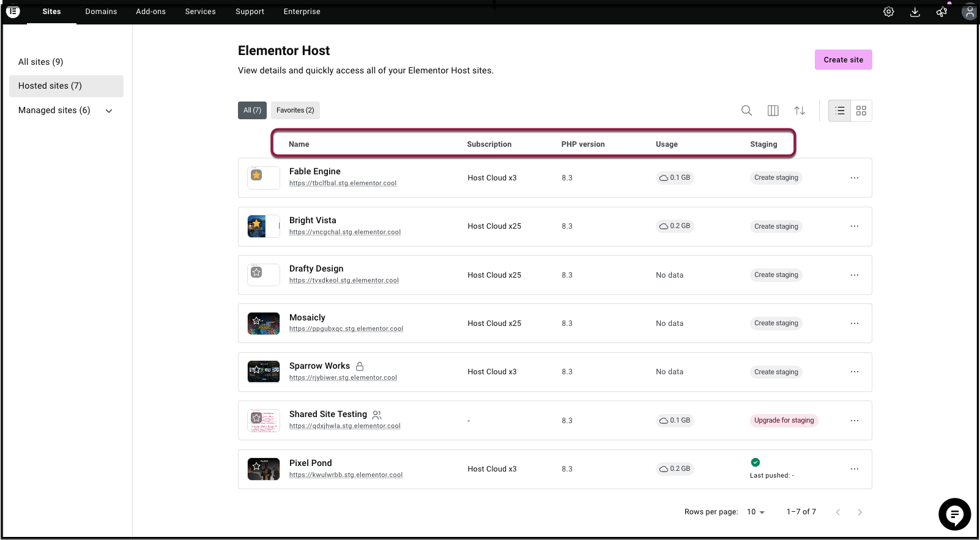This screenshot has width=980, height=540.
Task: Unfavorite Fable Engine via star icon
Action: point(257,176)
